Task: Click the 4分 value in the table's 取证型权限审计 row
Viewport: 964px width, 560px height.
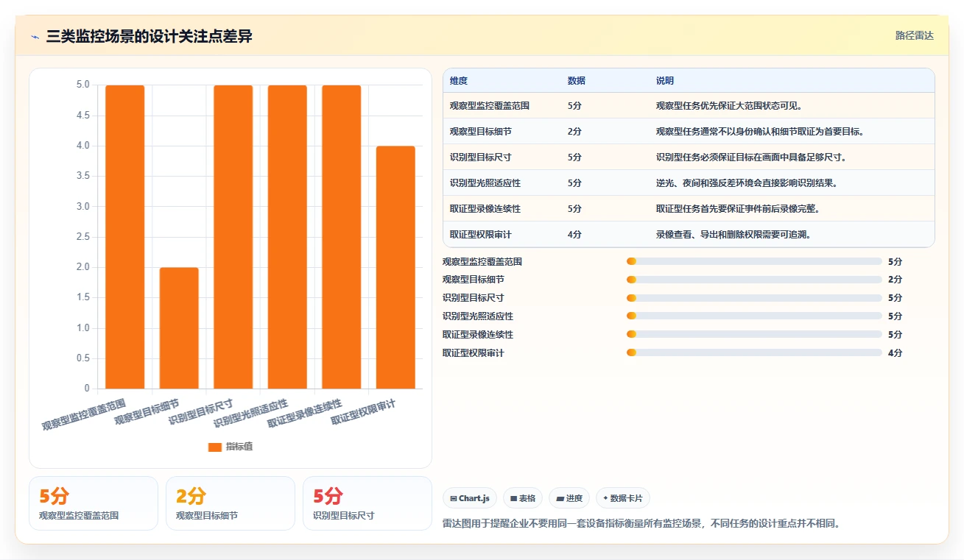Action: coord(574,235)
